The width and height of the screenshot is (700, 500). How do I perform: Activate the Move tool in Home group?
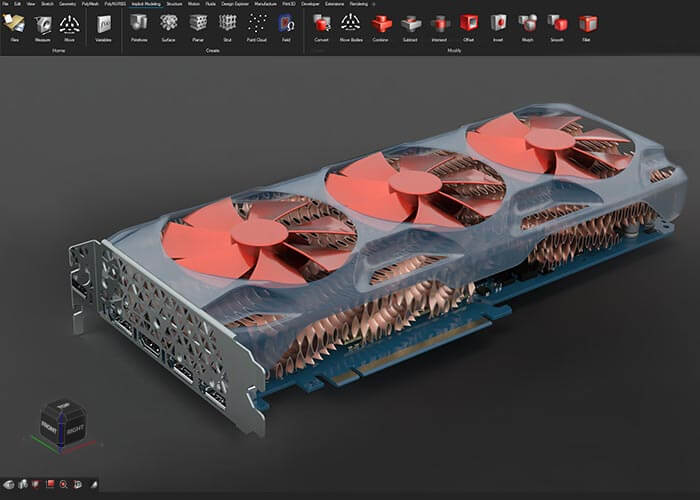point(69,23)
